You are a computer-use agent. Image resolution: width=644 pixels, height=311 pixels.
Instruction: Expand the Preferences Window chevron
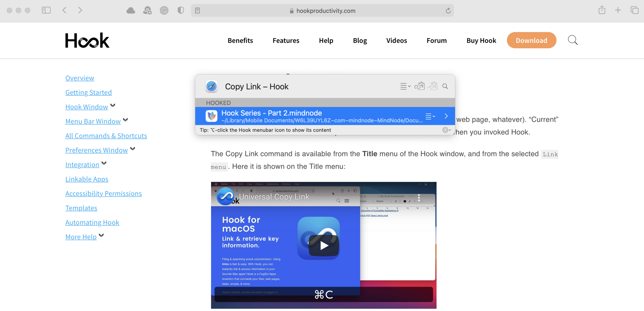(133, 149)
